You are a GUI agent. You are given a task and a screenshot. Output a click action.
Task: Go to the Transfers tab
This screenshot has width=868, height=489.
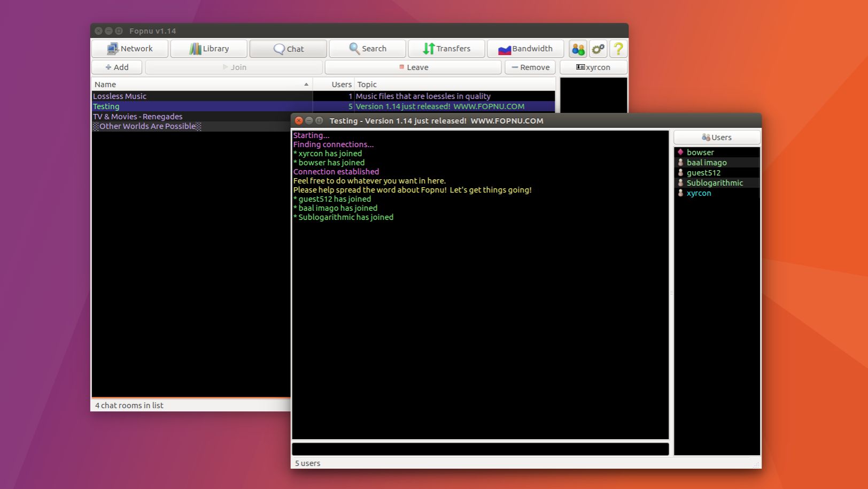click(446, 49)
